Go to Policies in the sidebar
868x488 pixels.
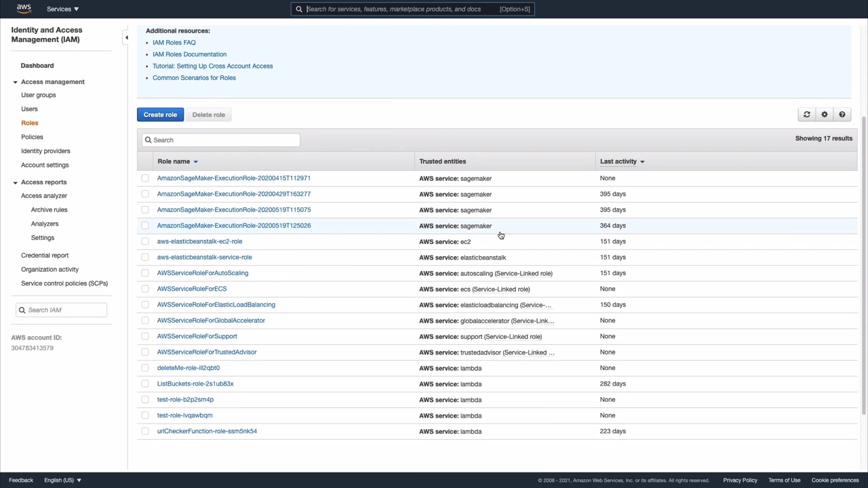(32, 137)
